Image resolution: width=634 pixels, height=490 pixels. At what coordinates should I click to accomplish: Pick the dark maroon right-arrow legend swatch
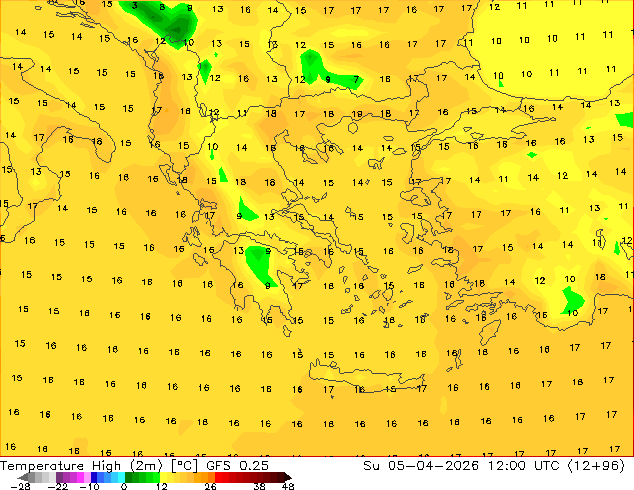click(288, 477)
